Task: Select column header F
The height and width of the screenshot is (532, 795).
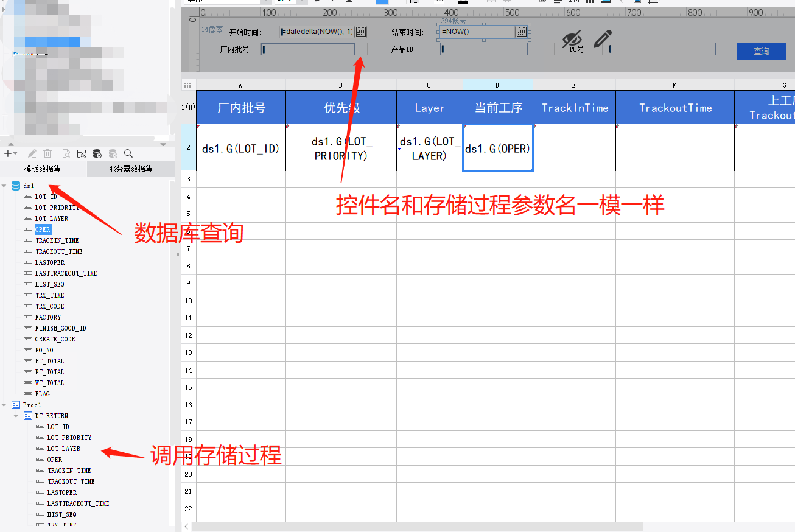Action: (674, 85)
